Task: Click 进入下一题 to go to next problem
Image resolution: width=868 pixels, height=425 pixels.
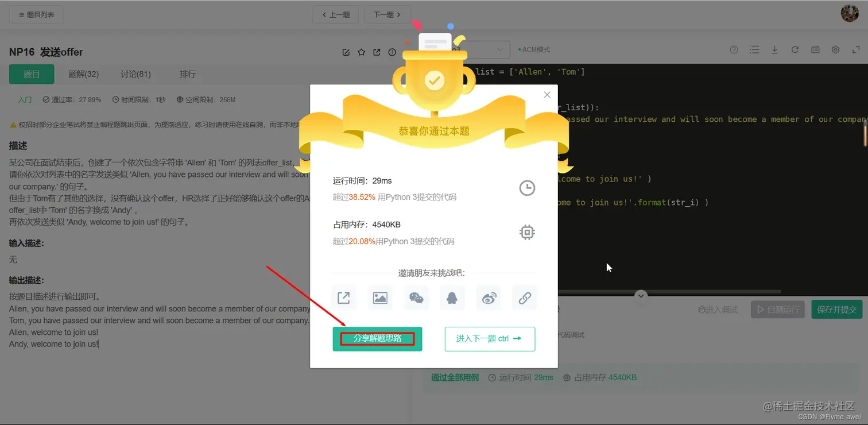Action: [x=490, y=338]
